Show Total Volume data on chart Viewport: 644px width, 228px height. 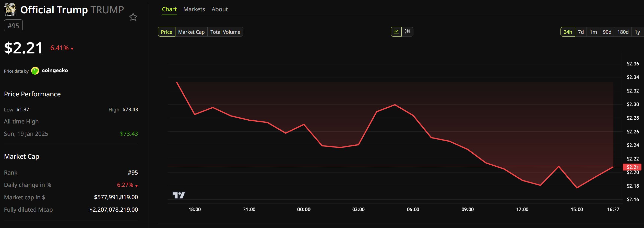click(x=225, y=32)
